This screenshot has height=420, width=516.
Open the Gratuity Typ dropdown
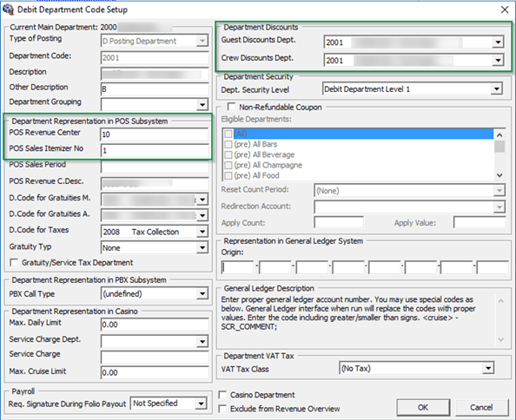(x=202, y=247)
